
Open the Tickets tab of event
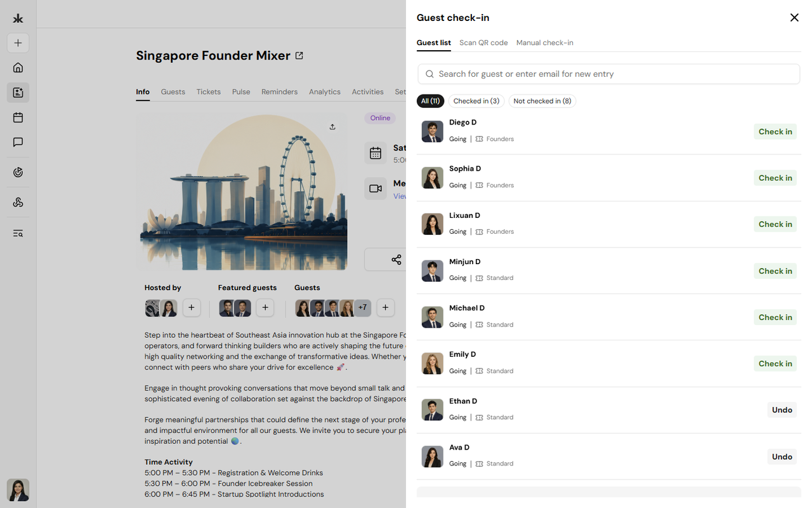[x=209, y=92]
